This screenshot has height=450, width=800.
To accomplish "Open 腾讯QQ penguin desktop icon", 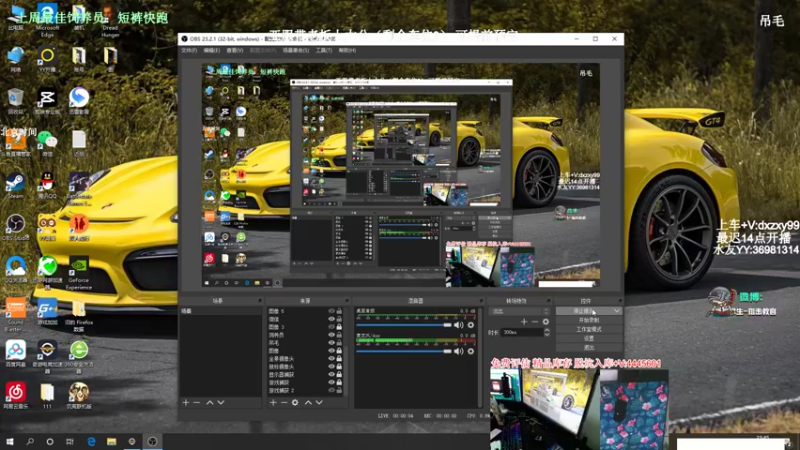I will click(47, 186).
